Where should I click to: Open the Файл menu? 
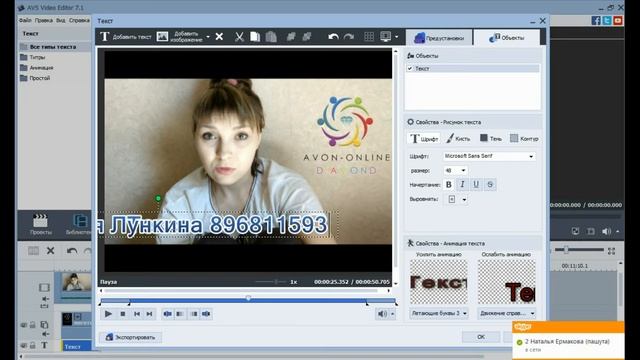pos(25,20)
